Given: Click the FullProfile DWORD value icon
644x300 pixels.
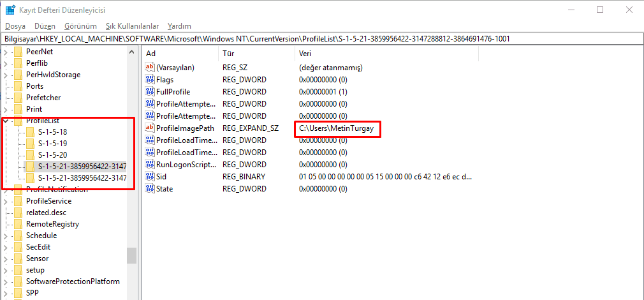Looking at the screenshot, I should point(150,92).
